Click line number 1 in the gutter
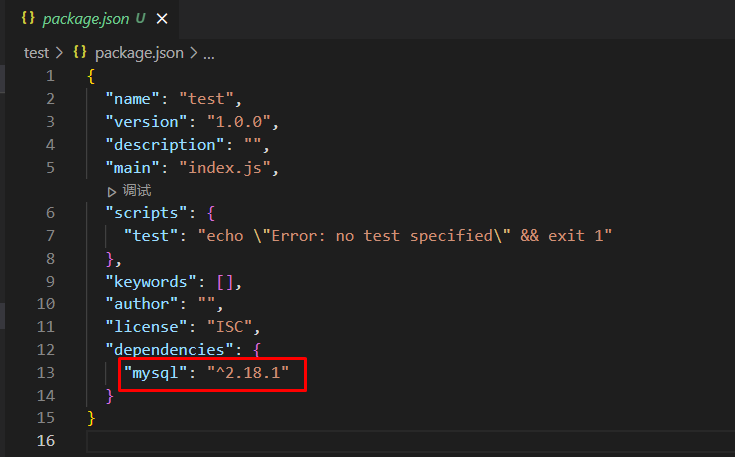The image size is (735, 457). point(50,76)
